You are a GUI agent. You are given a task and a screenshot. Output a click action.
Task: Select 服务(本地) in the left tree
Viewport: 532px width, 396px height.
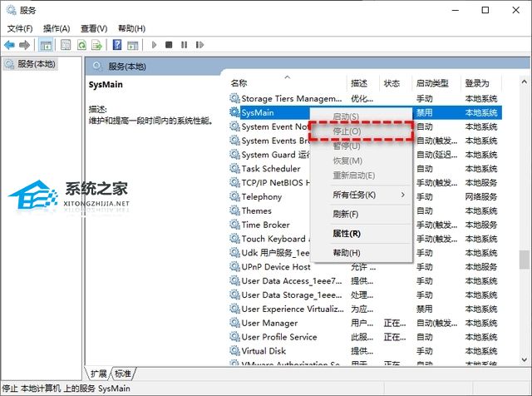31,64
